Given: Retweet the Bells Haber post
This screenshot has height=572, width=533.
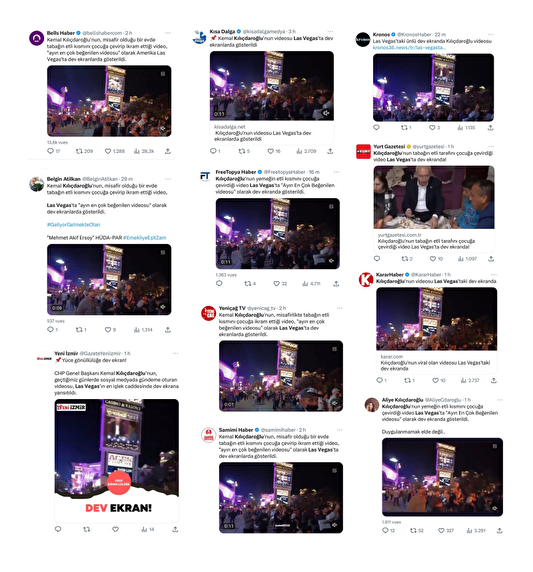Looking at the screenshot, I should [79, 151].
